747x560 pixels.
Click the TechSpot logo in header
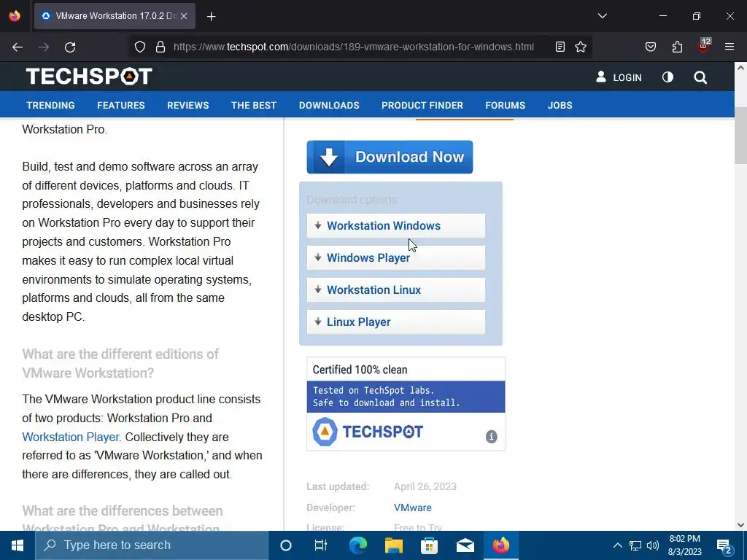[x=89, y=76]
